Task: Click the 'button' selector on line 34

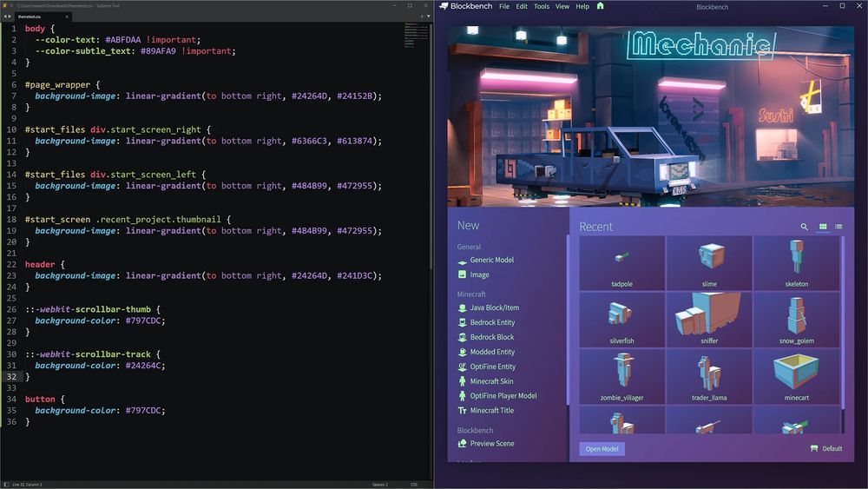Action: pyautogui.click(x=40, y=400)
